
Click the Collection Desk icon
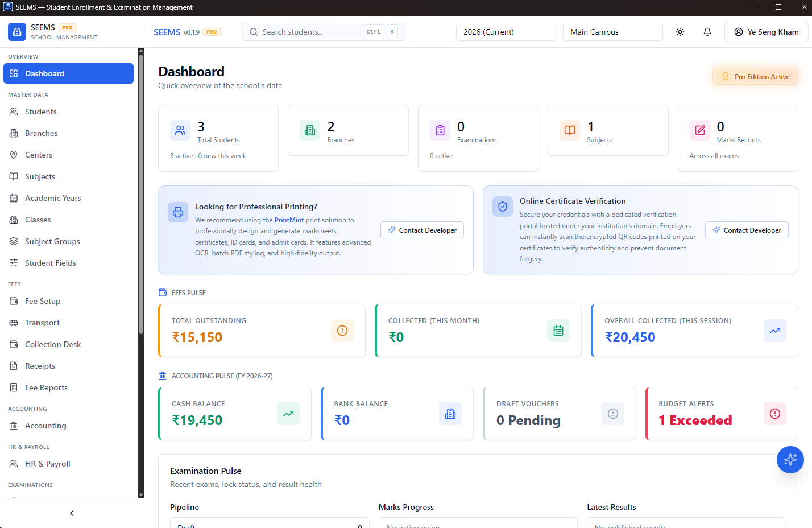14,344
